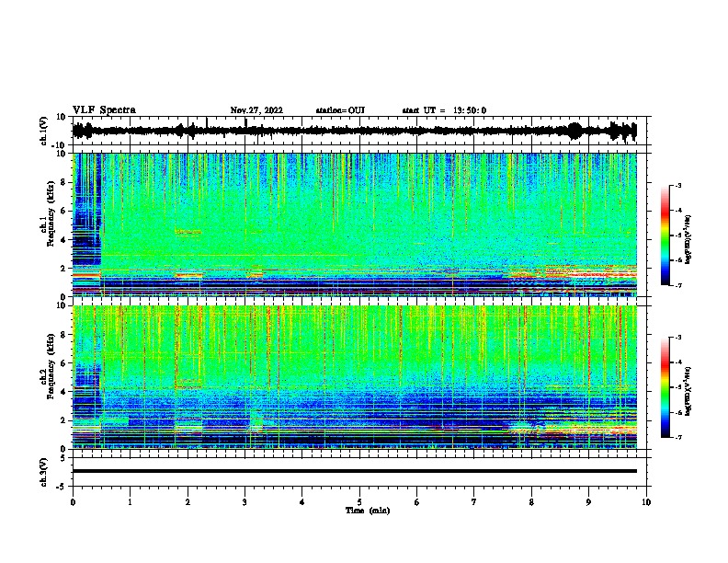Click the 10 tick label on the Time axis
The height and width of the screenshot is (563, 728).
pos(646,502)
